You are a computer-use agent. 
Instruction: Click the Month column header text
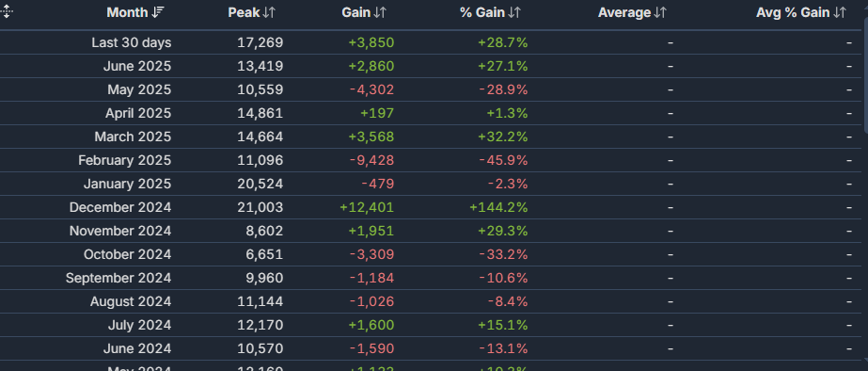click(127, 13)
